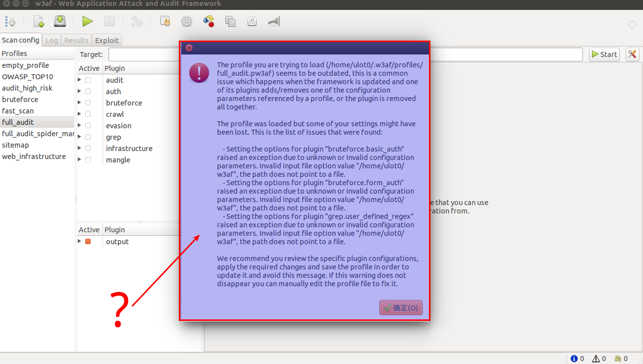Switch to the Results tab
Viewport: 643px width, 364px height.
[x=76, y=41]
